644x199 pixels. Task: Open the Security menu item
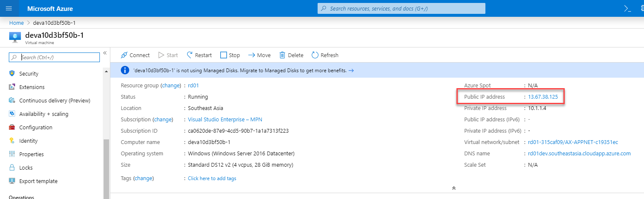[x=29, y=73]
